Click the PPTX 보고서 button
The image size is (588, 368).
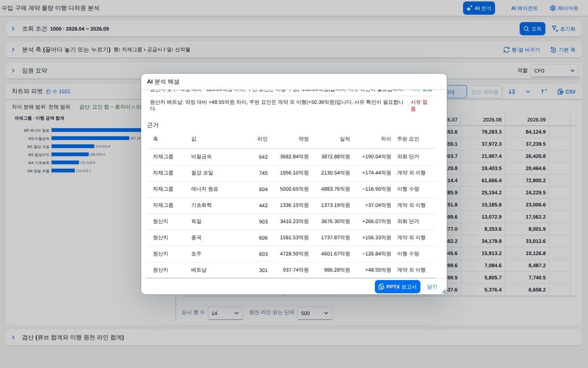tap(397, 287)
